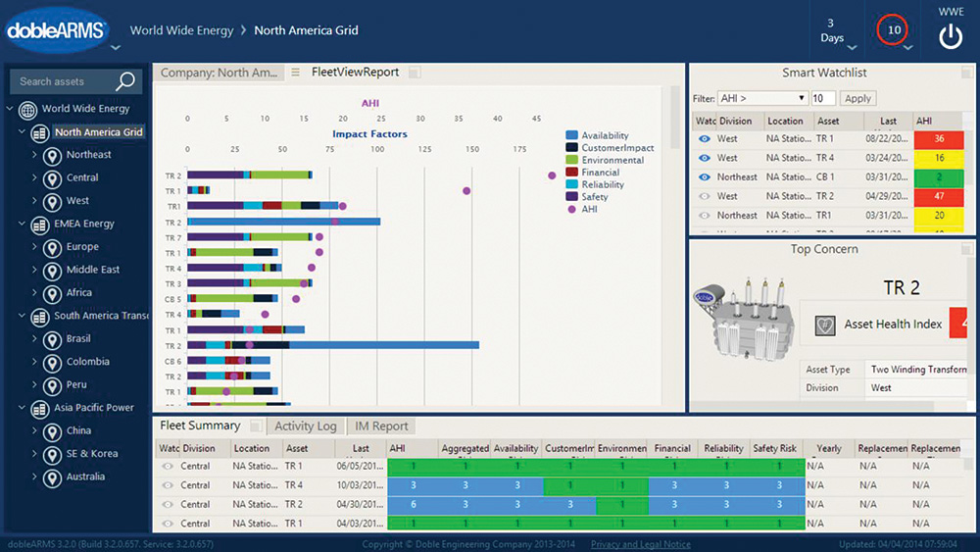Open the dropdown arrow under dobleARMS logo
The height and width of the screenshot is (552, 980).
(x=116, y=47)
